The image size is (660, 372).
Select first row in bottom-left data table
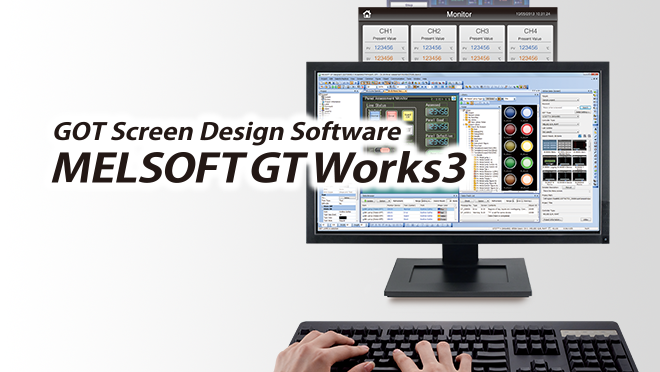pos(409,209)
